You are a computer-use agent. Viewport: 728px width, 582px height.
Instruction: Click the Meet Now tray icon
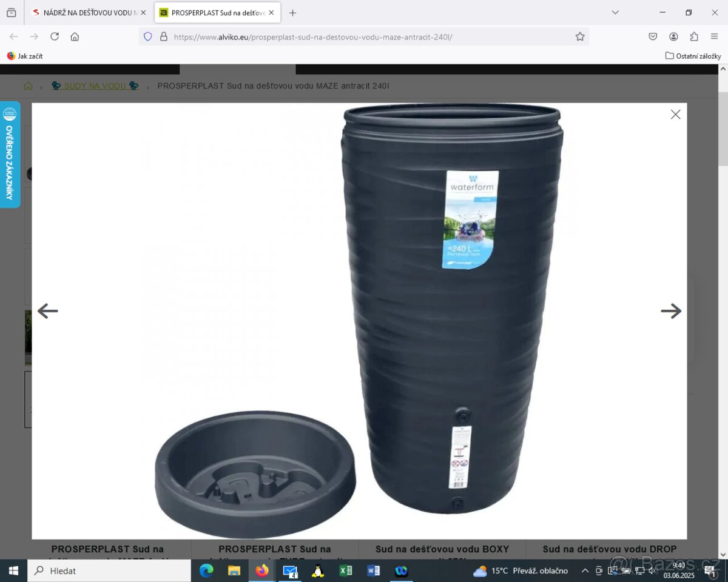[599, 570]
